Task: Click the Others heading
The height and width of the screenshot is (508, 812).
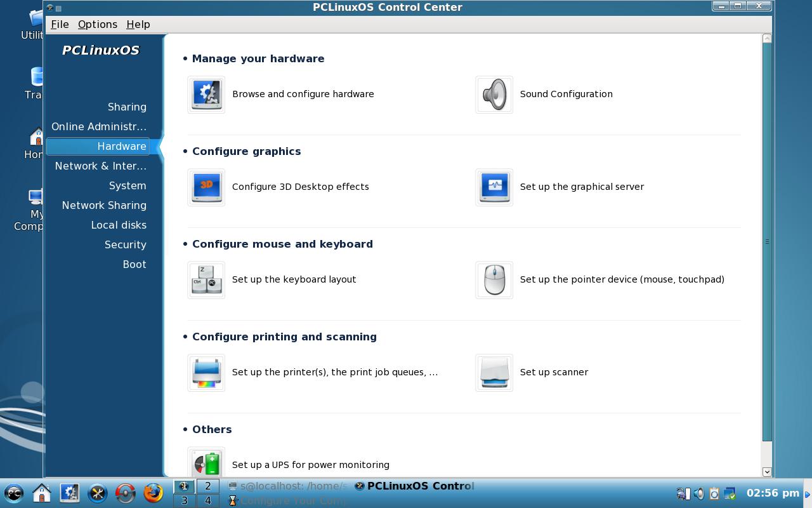Action: [212, 429]
